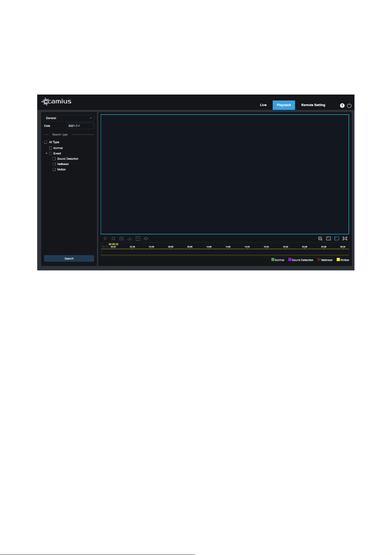The image size is (392, 555).
Task: Edit the Date field 2021-7-1
Action: (80, 126)
